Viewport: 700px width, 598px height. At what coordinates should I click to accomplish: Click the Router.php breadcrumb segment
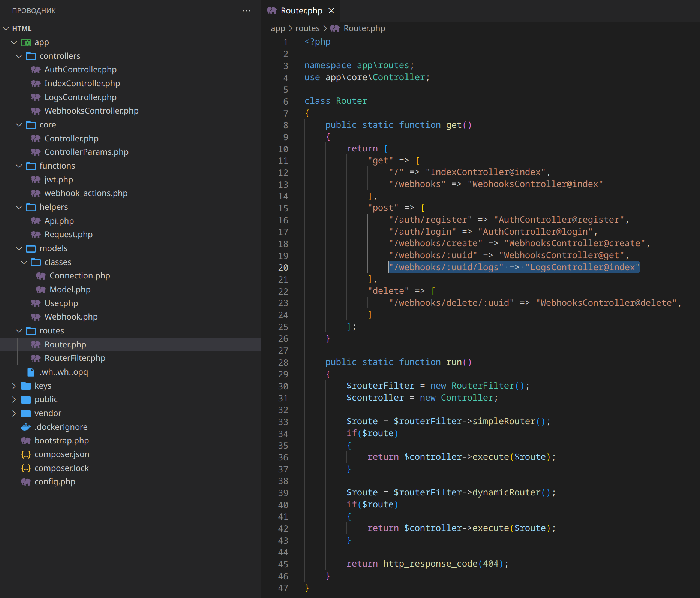(x=364, y=28)
